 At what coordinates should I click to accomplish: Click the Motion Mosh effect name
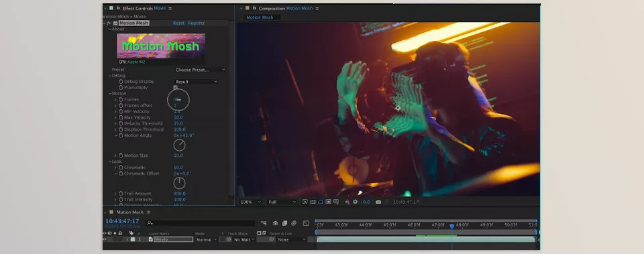pos(134,23)
